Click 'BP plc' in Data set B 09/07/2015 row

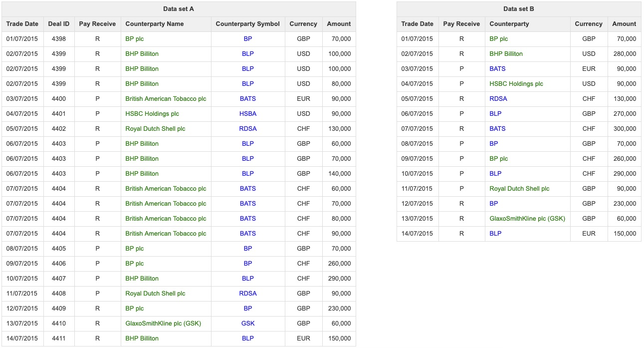coord(499,159)
